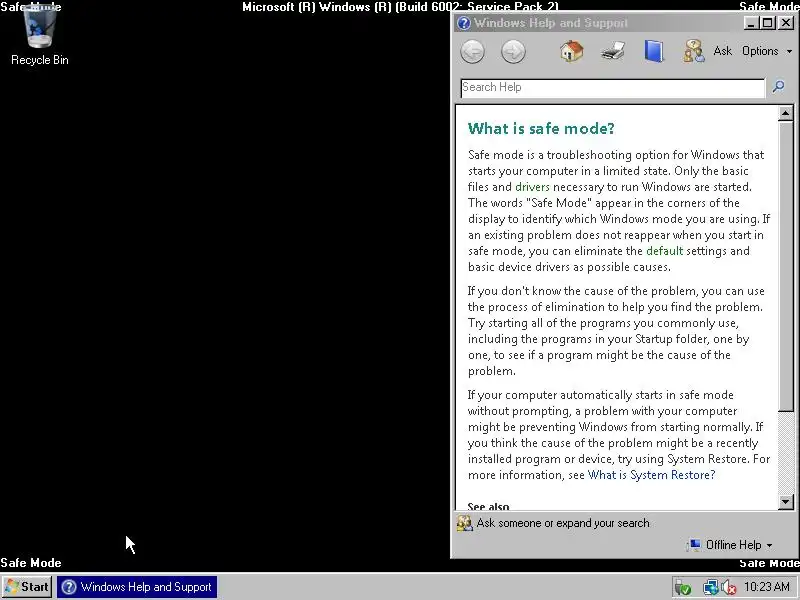Click the scrollbar up arrow
The width and height of the screenshot is (800, 600).
(786, 113)
